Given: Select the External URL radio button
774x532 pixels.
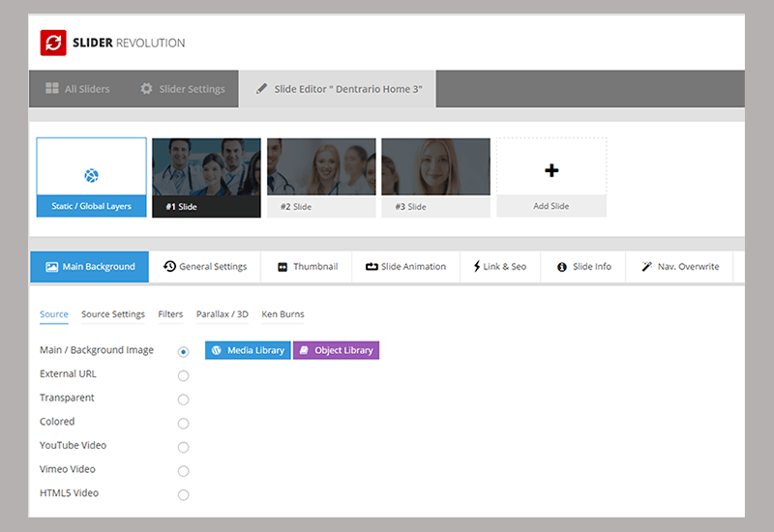Looking at the screenshot, I should point(183,375).
